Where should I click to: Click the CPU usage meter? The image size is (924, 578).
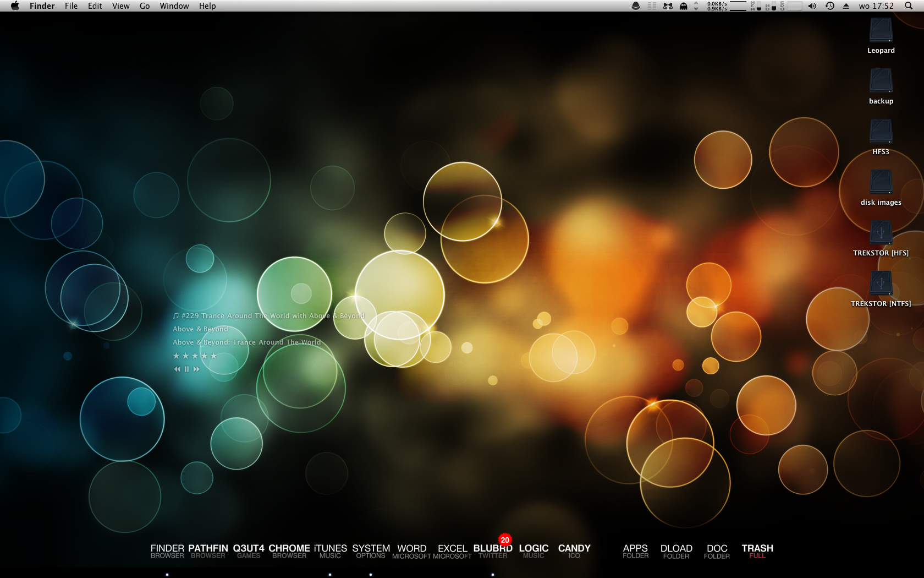click(791, 6)
